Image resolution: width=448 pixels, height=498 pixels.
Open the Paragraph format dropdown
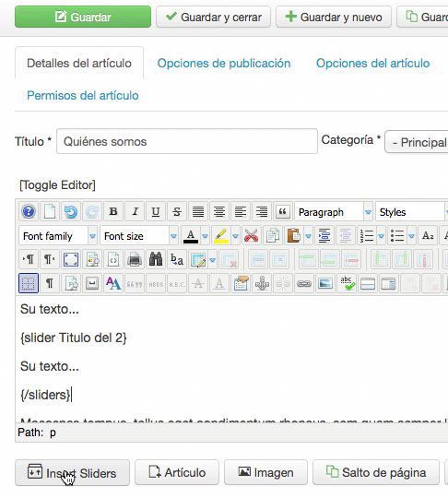pos(334,211)
